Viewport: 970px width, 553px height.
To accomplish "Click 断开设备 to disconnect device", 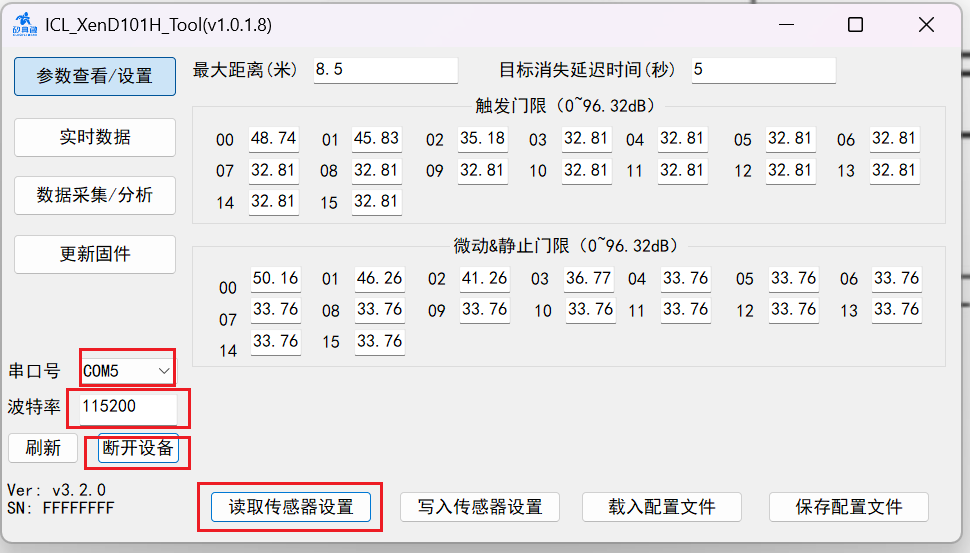I will [138, 448].
